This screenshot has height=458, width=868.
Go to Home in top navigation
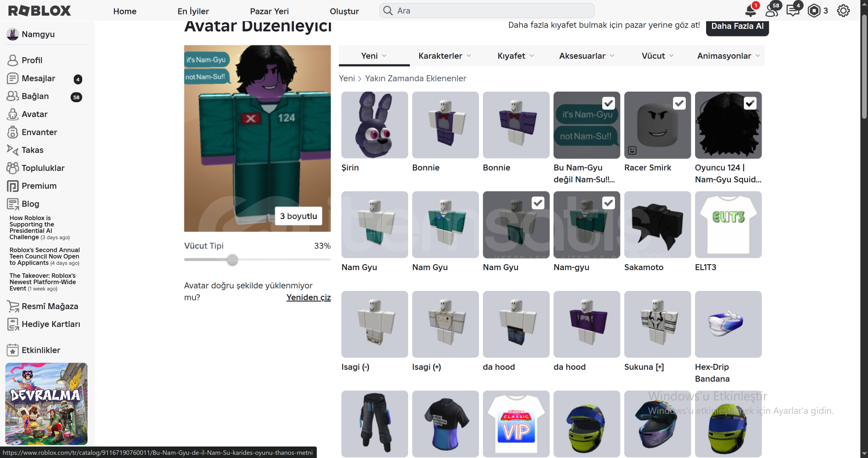(125, 11)
